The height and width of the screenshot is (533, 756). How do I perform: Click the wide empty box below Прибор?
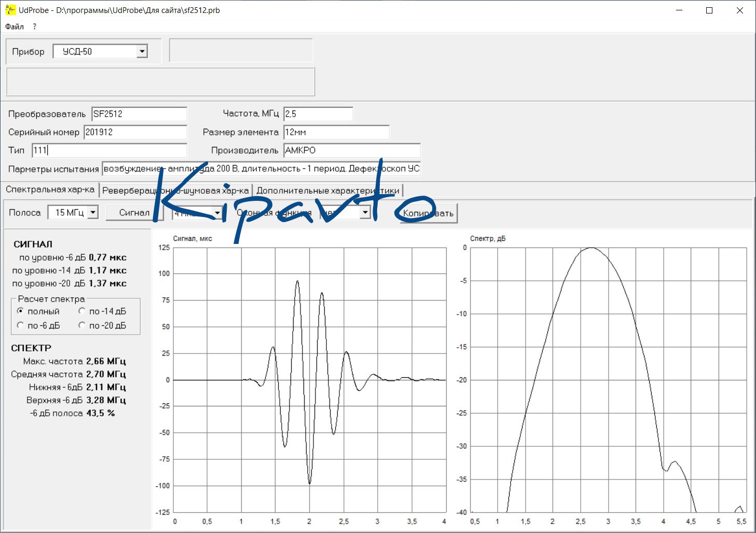[160, 81]
